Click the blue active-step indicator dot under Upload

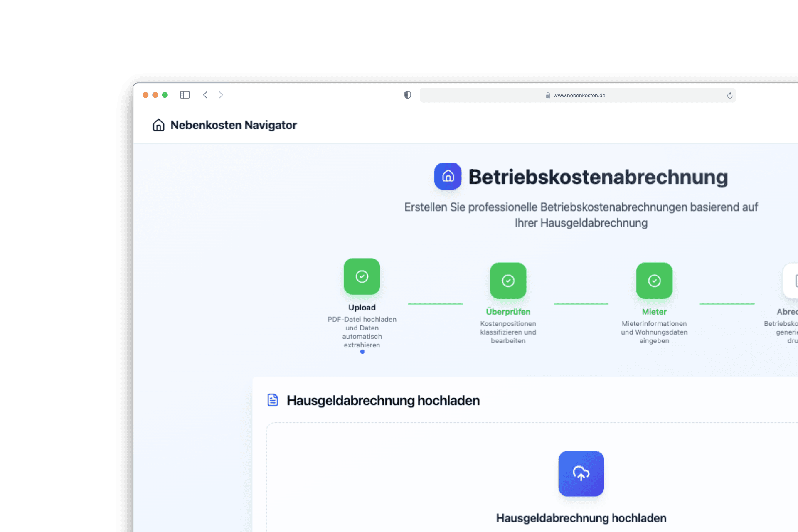(362, 352)
